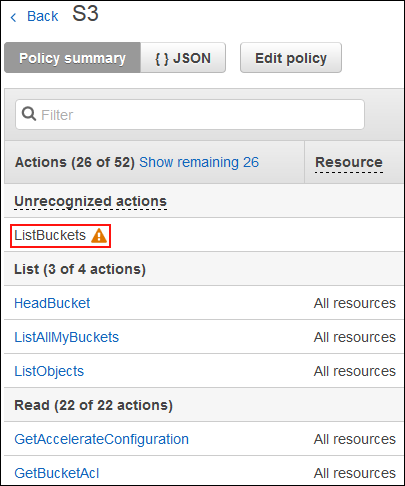Select the ListBuckets unrecognized action text
Image resolution: width=405 pixels, height=486 pixels.
click(50, 235)
